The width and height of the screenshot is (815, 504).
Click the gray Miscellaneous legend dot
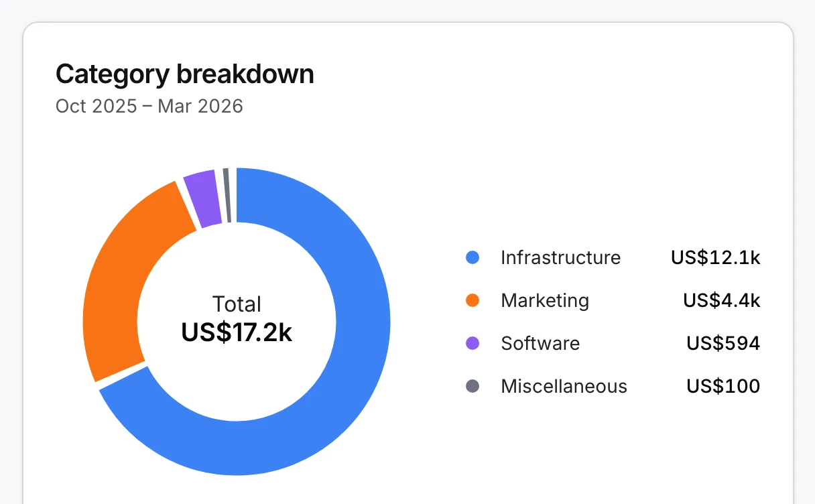pos(473,386)
